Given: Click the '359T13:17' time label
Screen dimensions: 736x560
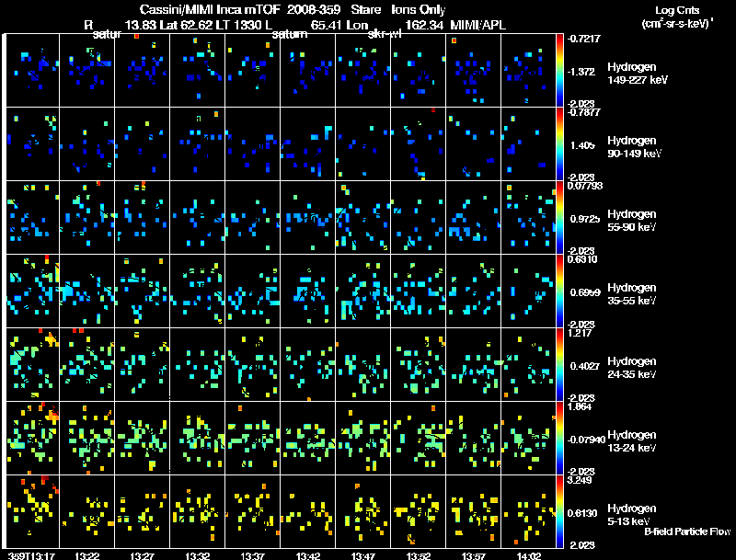Looking at the screenshot, I should click(31, 555).
